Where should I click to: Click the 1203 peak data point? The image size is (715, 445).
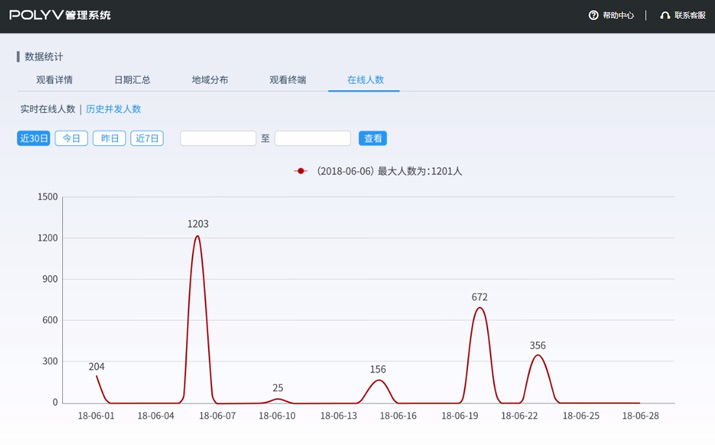[197, 236]
